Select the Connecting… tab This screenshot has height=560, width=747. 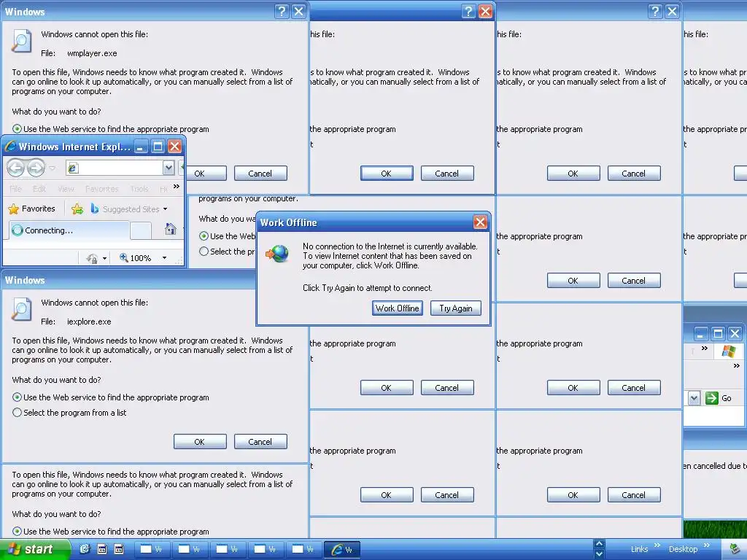tap(69, 230)
